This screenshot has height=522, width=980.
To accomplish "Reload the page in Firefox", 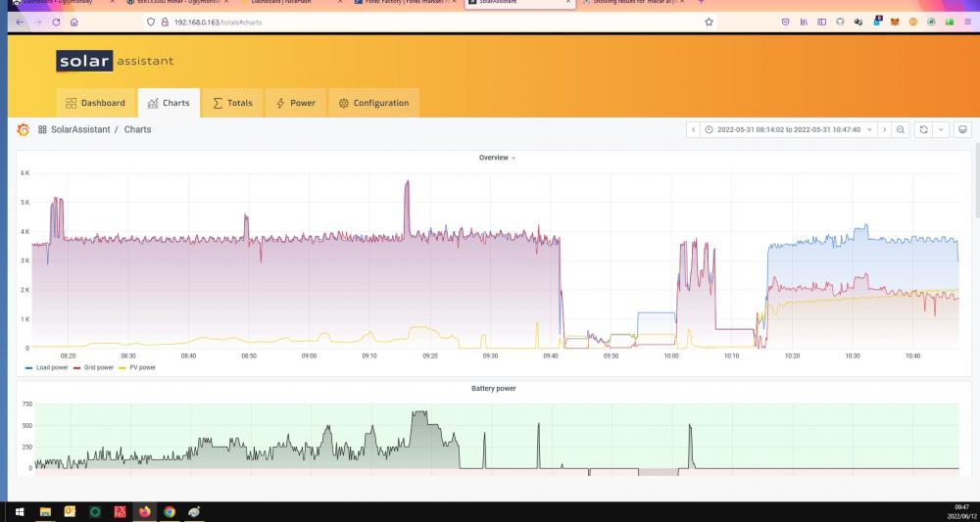I will pos(56,22).
